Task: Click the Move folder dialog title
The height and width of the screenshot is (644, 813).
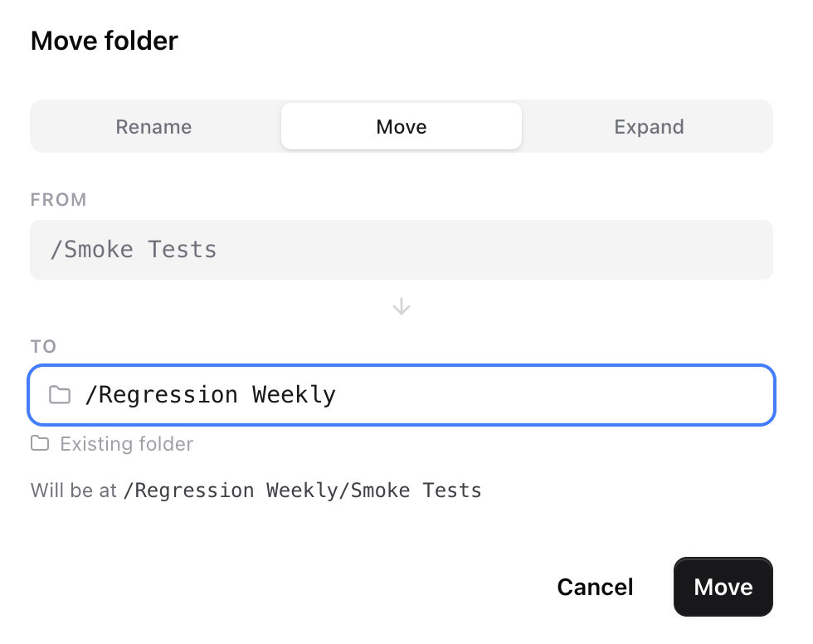Action: [x=104, y=41]
